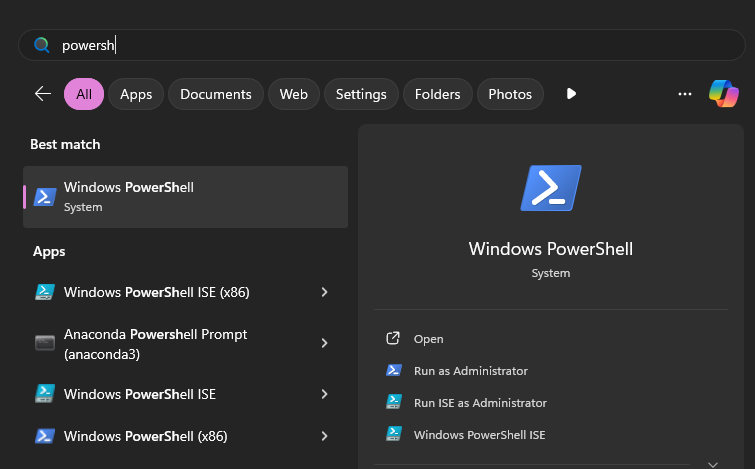Image resolution: width=755 pixels, height=469 pixels.
Task: Go back with the left arrow
Action: [43, 93]
